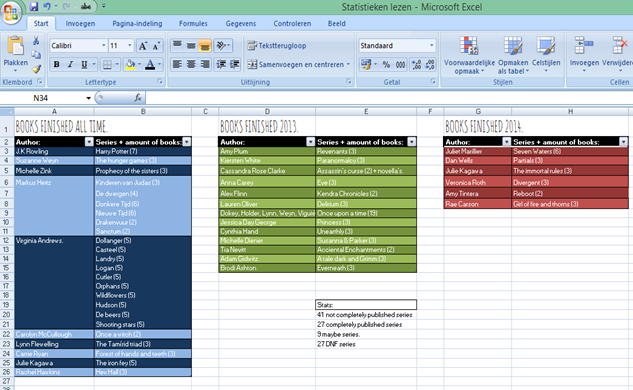Apply the font color

pos(150,65)
